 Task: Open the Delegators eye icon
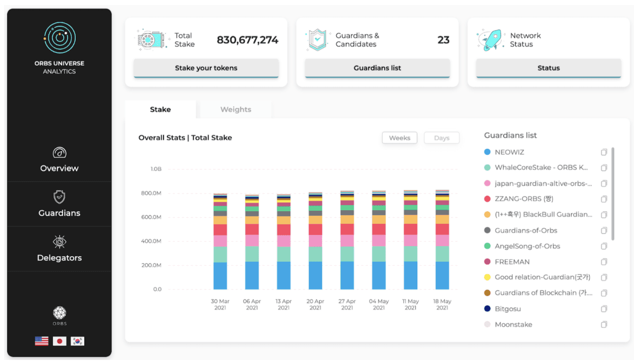click(x=60, y=241)
